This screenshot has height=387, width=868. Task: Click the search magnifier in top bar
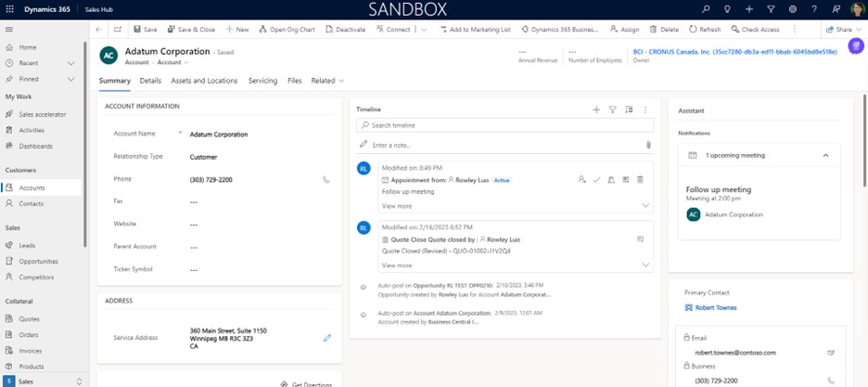click(x=706, y=9)
